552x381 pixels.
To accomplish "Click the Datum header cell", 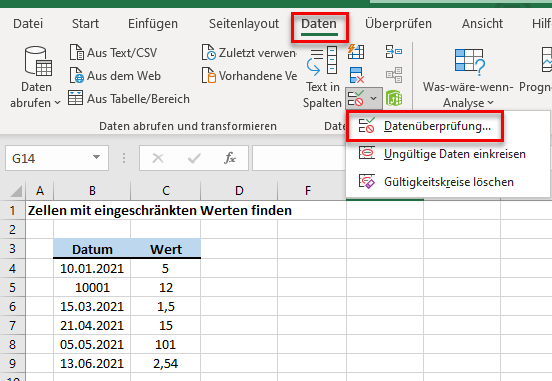I will tap(92, 249).
